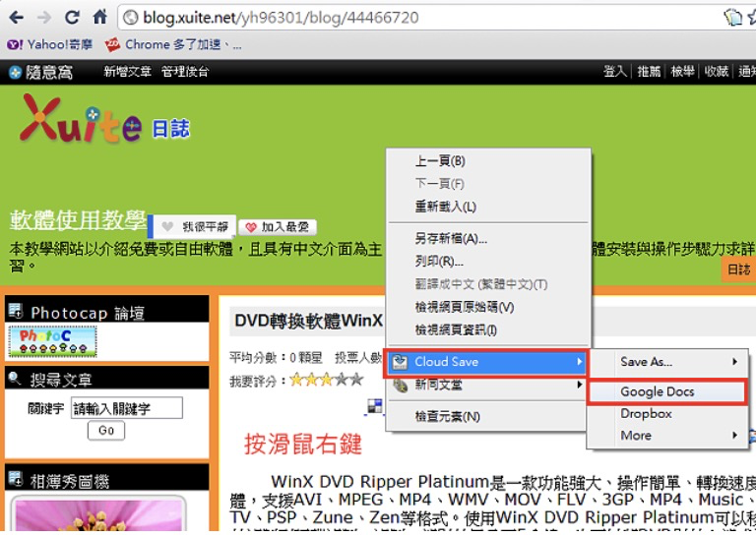Click the Cloud Save extension icon
The height and width of the screenshot is (537, 756).
[400, 362]
